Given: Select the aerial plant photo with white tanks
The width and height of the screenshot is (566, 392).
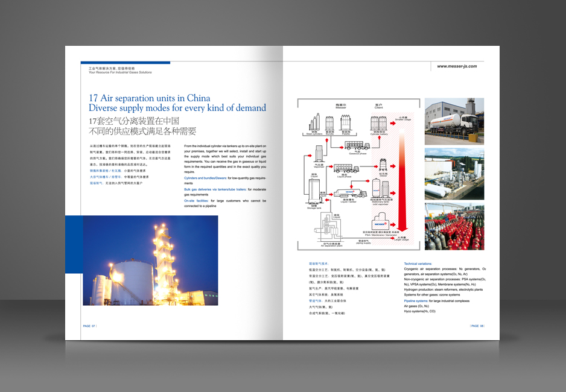Looking at the screenshot, I should [454, 174].
